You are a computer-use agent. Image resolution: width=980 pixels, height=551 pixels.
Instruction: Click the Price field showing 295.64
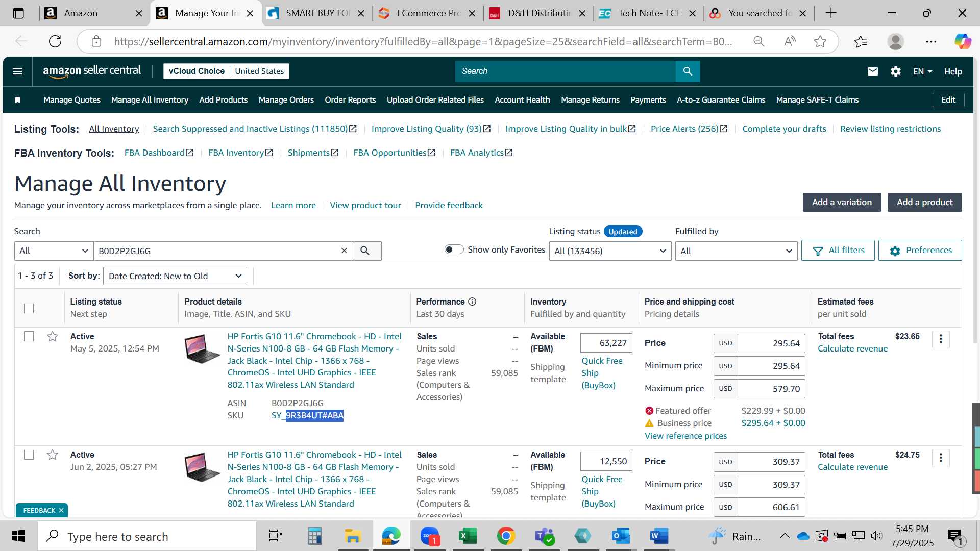tap(771, 343)
